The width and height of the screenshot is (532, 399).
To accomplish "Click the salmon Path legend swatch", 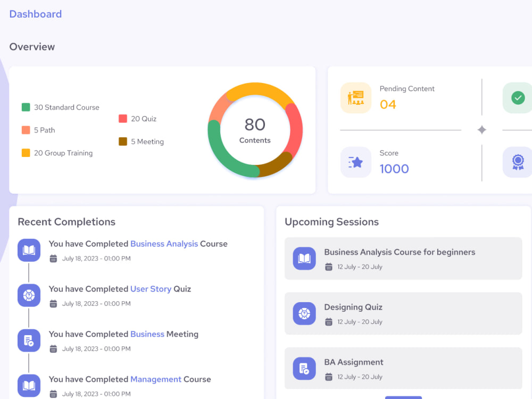I will [x=26, y=130].
